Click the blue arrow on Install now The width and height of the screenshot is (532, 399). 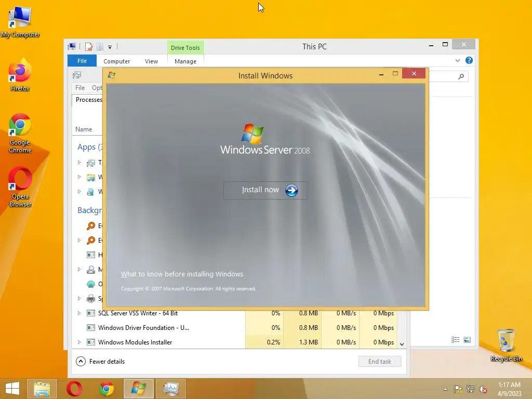tap(291, 190)
